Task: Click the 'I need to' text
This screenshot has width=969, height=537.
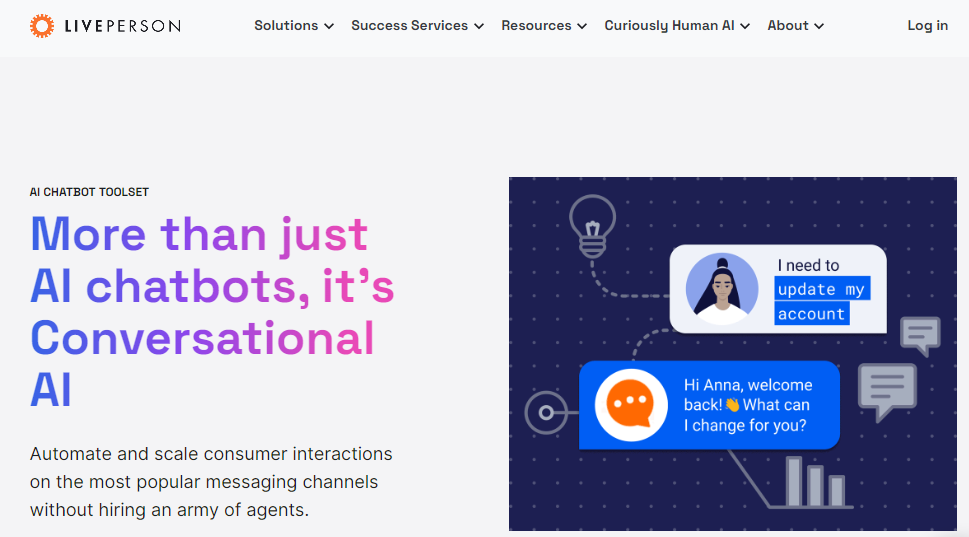Action: [x=808, y=265]
